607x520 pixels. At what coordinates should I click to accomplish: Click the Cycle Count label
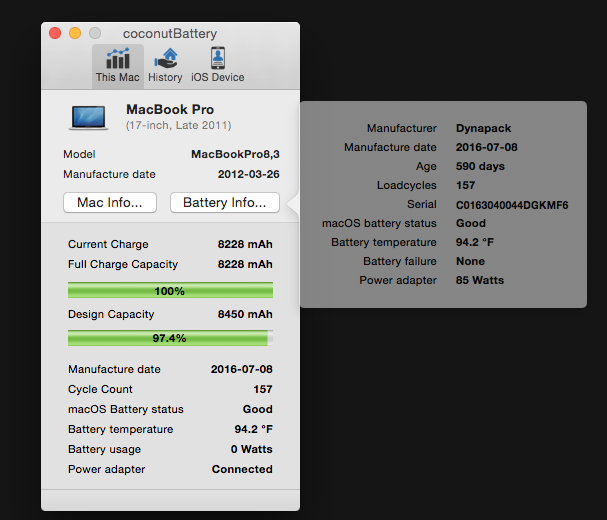point(100,389)
